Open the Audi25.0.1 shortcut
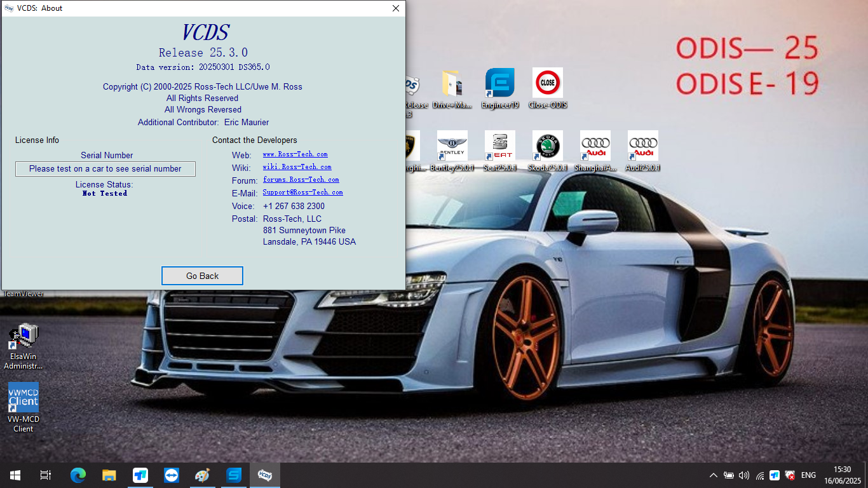The height and width of the screenshot is (488, 868). tap(642, 146)
